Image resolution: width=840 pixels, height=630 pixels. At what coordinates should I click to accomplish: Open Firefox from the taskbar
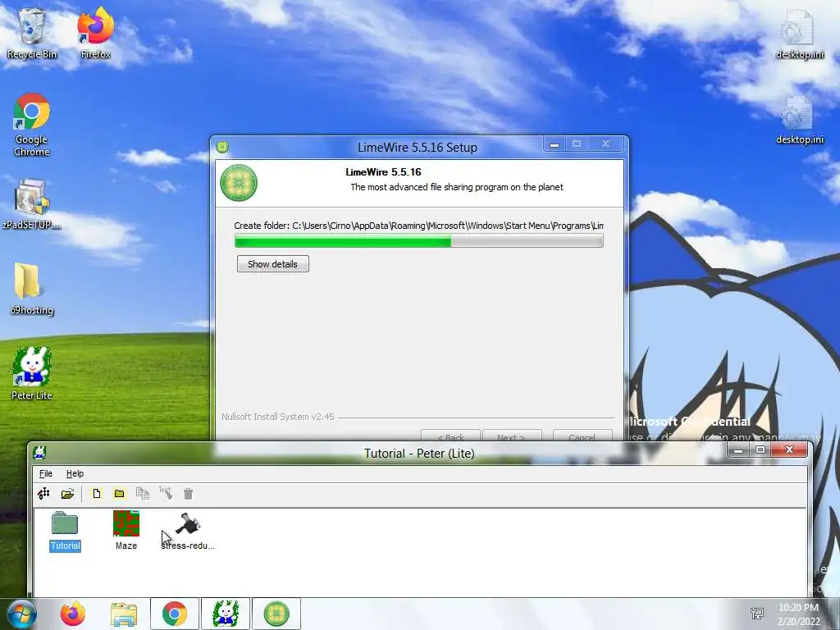[73, 614]
